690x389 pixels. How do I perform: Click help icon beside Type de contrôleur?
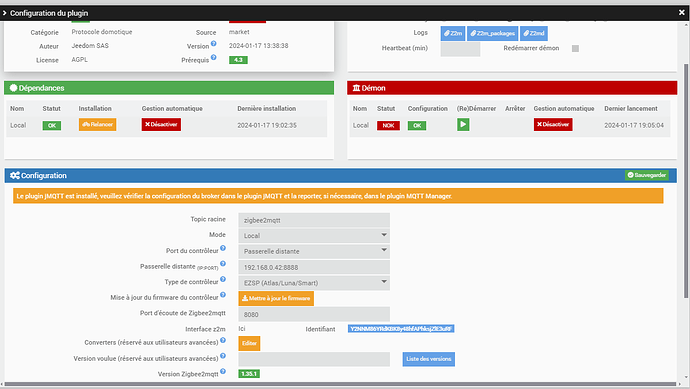(223, 279)
